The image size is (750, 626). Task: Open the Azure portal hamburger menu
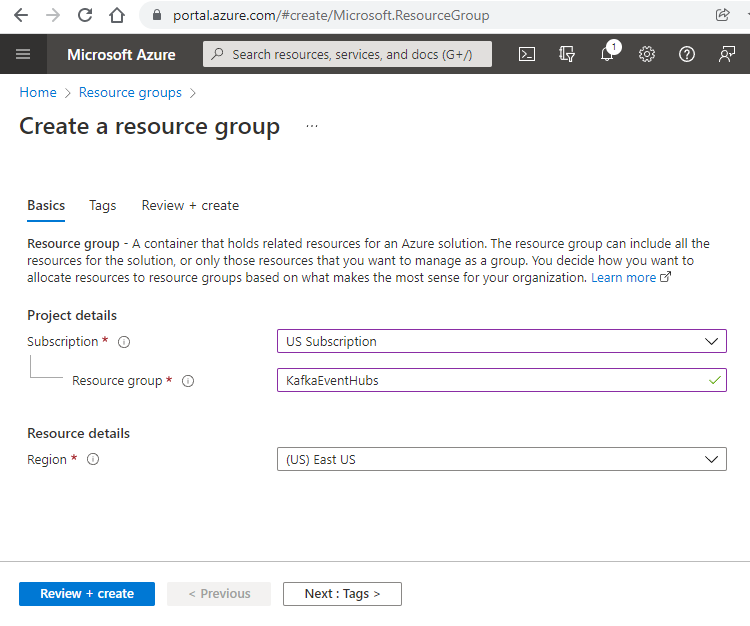(x=23, y=54)
